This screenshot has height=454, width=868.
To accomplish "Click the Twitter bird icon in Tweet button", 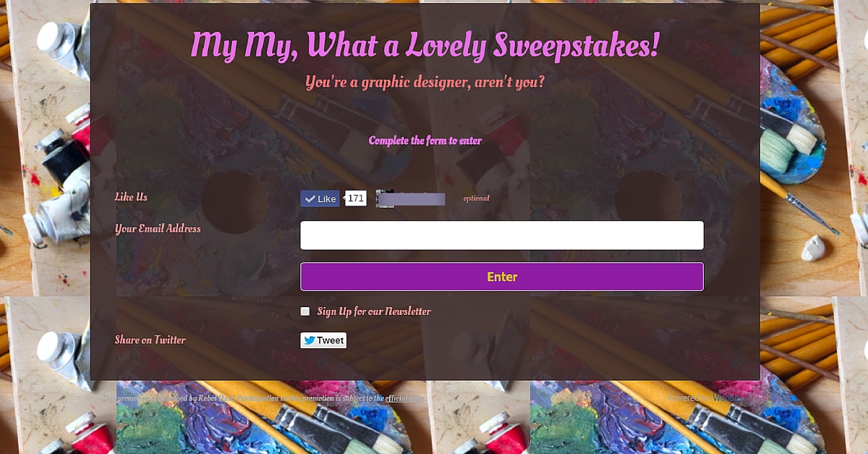I will coord(309,340).
